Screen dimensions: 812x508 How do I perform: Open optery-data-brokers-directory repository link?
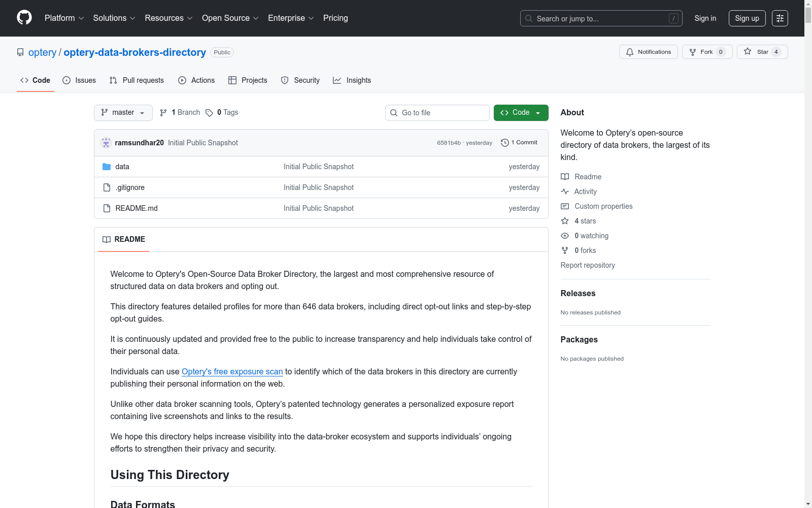[x=135, y=52]
